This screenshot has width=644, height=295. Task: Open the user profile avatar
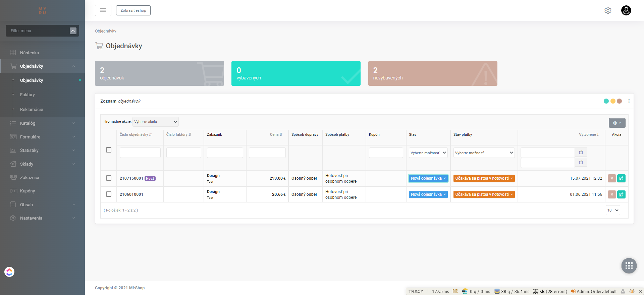point(626,10)
